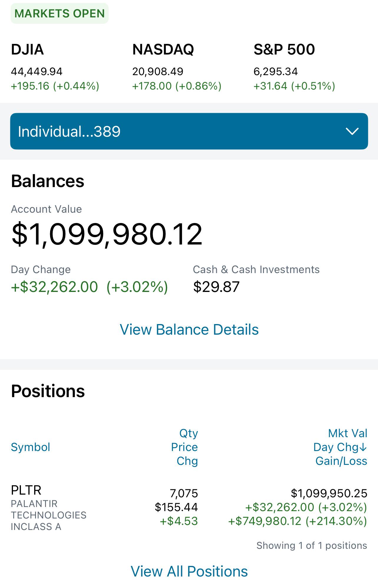Open the Individual...389 account dropdown
The width and height of the screenshot is (378, 588).
pyautogui.click(x=189, y=131)
